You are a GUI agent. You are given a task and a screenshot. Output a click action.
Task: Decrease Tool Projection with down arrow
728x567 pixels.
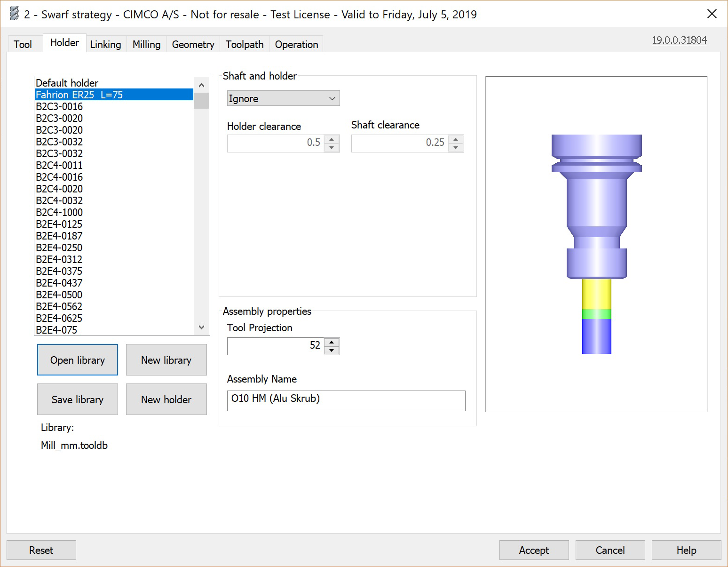(332, 351)
